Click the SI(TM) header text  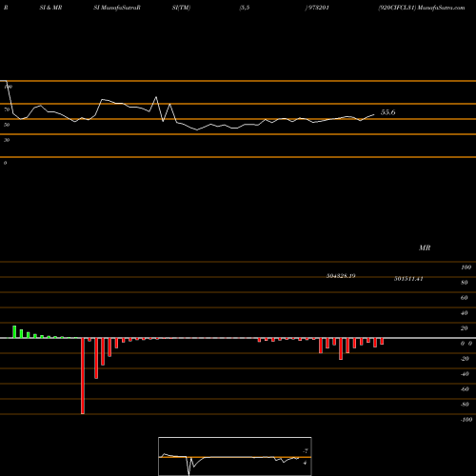pyautogui.click(x=181, y=8)
